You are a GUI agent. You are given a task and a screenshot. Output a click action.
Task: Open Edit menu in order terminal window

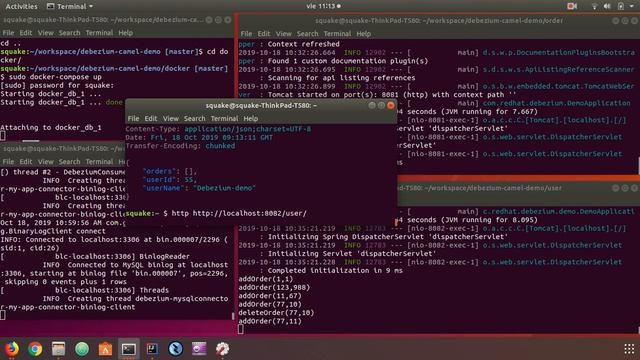point(264,33)
